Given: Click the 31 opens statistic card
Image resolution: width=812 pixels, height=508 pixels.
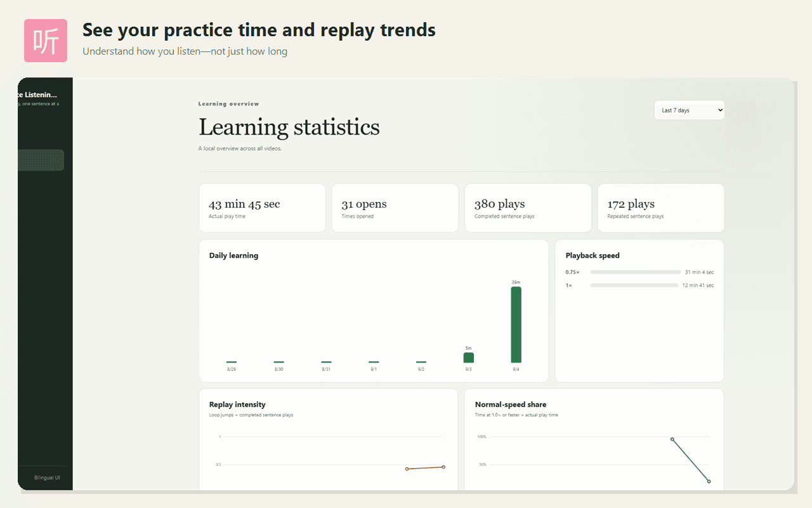Looking at the screenshot, I should [x=395, y=208].
